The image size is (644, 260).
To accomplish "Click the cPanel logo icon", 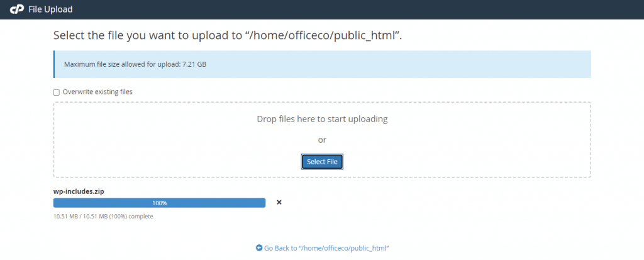I will click(x=17, y=9).
